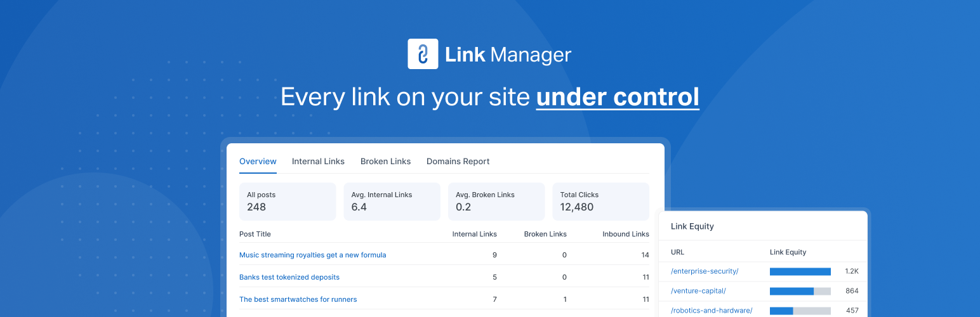
Task: Open 'The best smartwatches for runners' link
Action: pos(298,299)
